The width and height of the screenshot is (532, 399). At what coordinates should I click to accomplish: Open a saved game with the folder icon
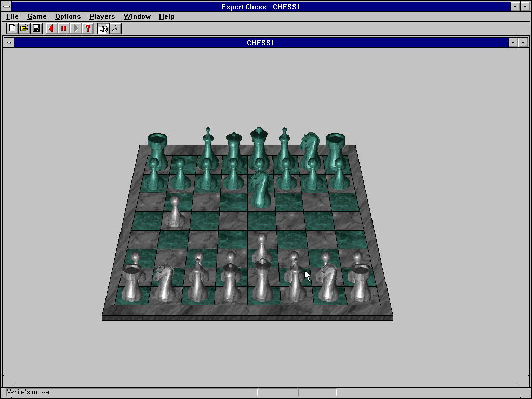coord(24,29)
